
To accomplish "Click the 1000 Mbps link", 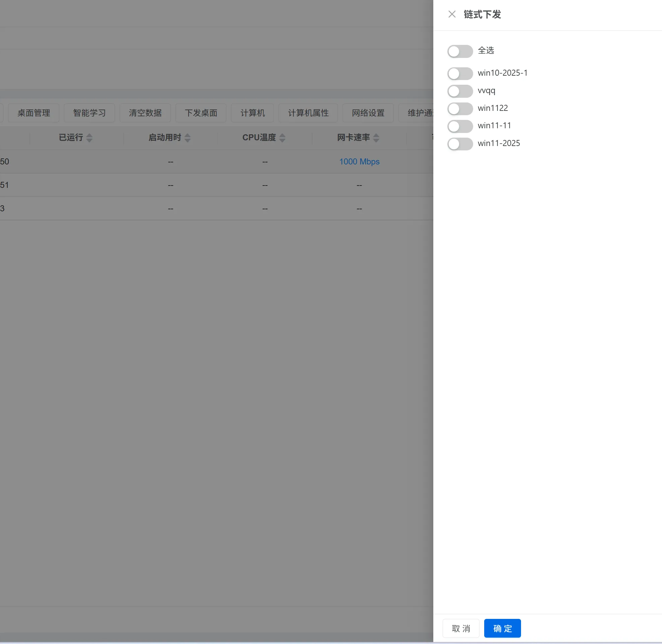I will pyautogui.click(x=359, y=162).
